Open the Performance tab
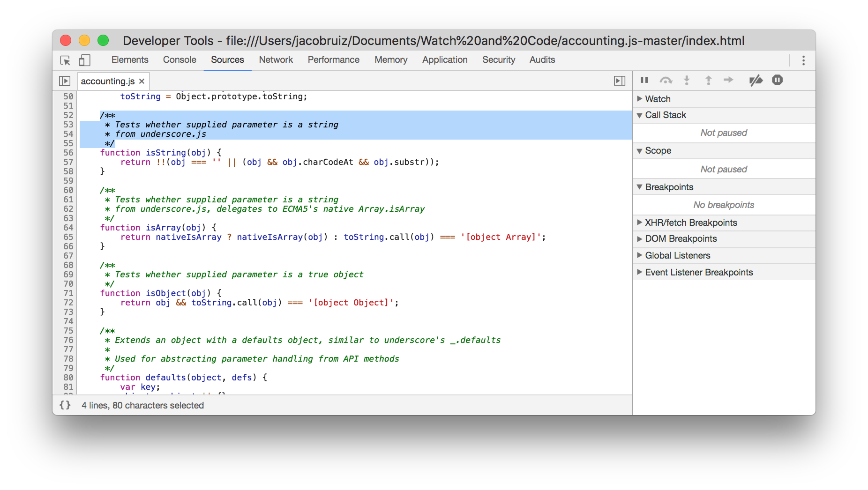Viewport: 868px width, 490px height. coord(334,60)
